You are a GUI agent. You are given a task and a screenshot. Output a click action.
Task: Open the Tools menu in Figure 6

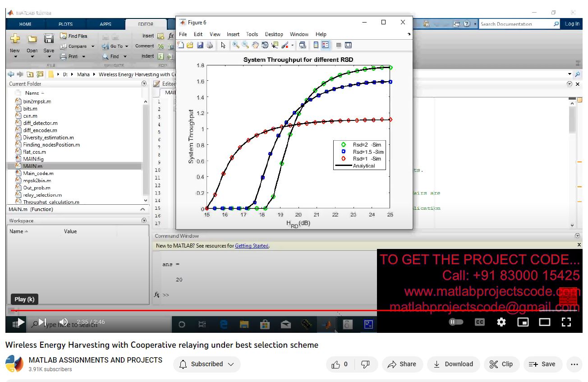coord(252,34)
